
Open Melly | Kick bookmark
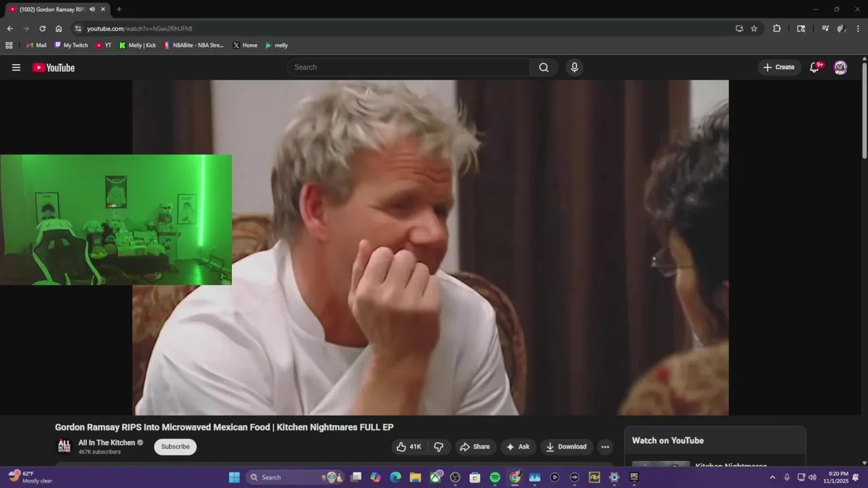click(137, 45)
